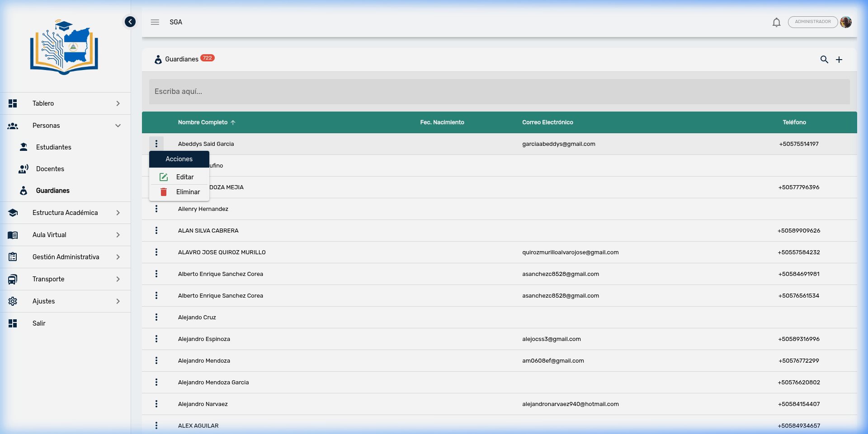Go to Estudiantes in the sidebar

54,147
